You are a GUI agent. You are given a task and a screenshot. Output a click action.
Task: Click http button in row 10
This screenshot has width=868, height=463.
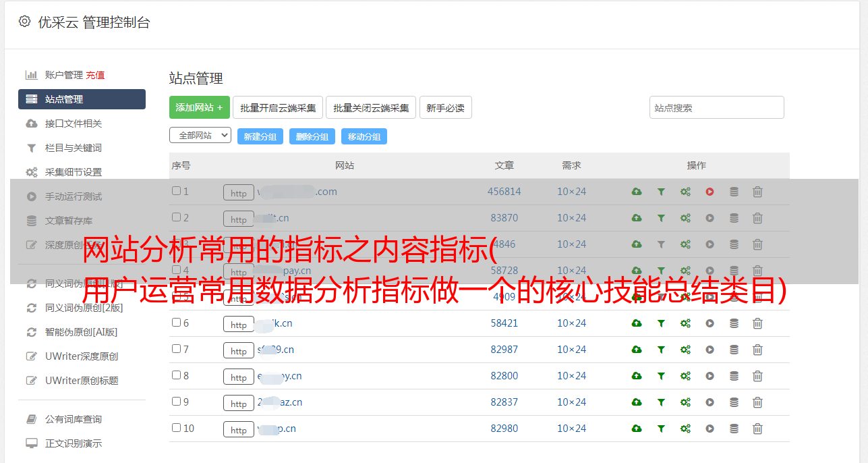point(239,429)
